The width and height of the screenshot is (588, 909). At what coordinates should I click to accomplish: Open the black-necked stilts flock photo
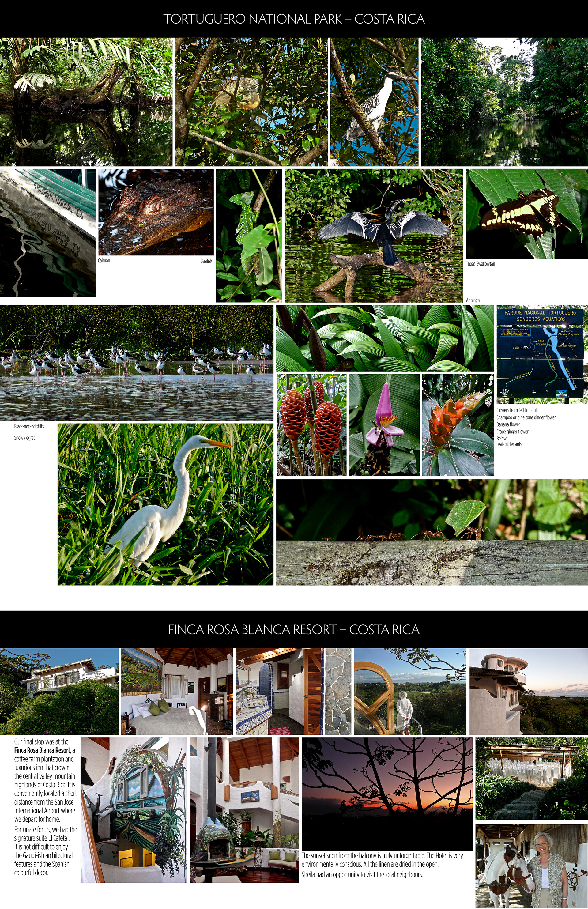point(136,363)
